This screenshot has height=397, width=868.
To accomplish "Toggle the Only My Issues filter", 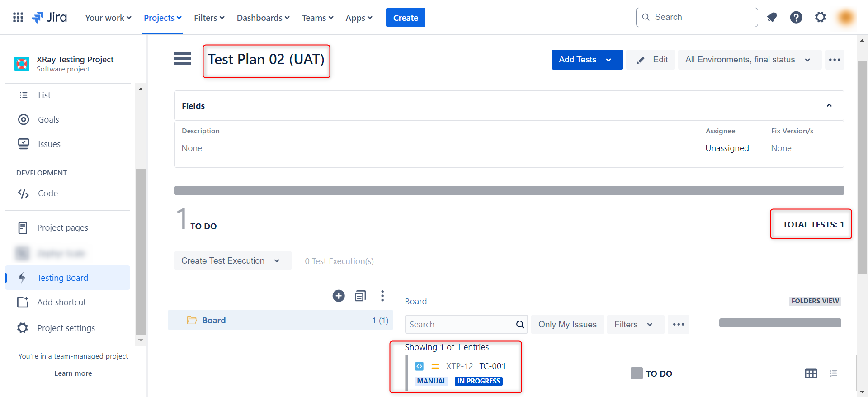I will (567, 324).
